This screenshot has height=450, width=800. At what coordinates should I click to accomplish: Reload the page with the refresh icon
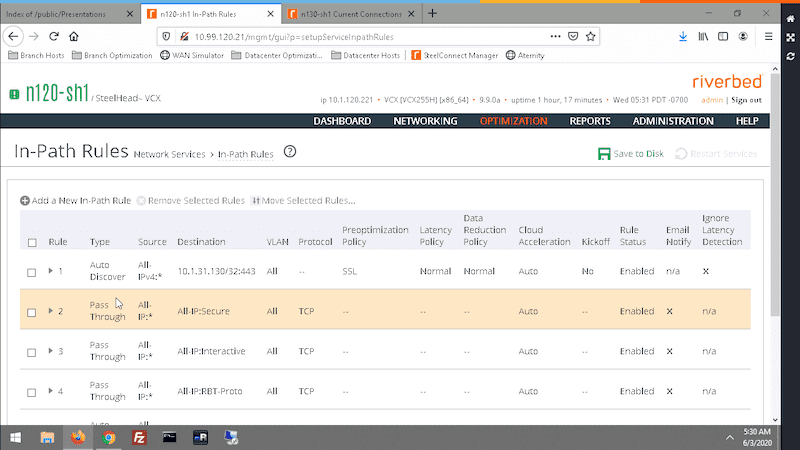click(x=54, y=37)
